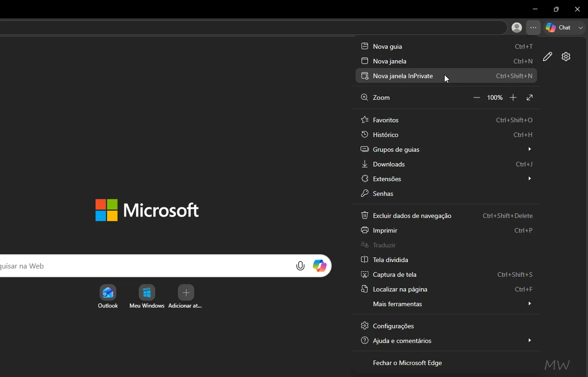Open the Meu Windows shortcut tile

click(147, 297)
